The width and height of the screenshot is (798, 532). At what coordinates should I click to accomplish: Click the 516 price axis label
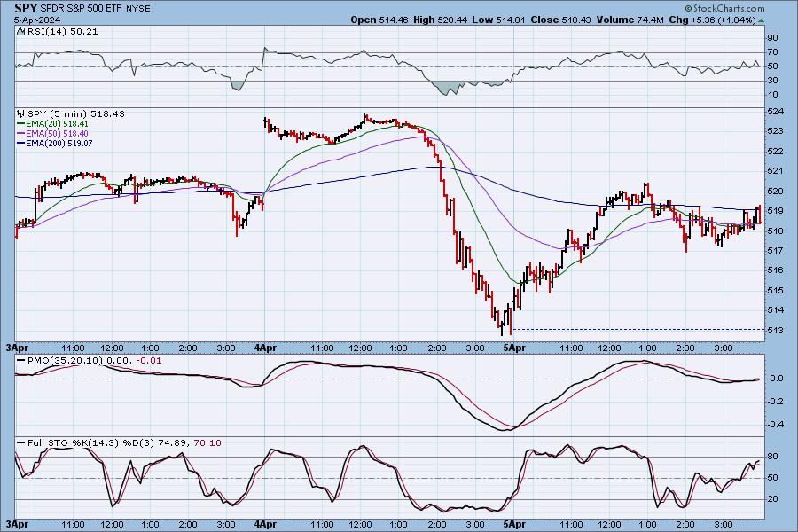(775, 270)
